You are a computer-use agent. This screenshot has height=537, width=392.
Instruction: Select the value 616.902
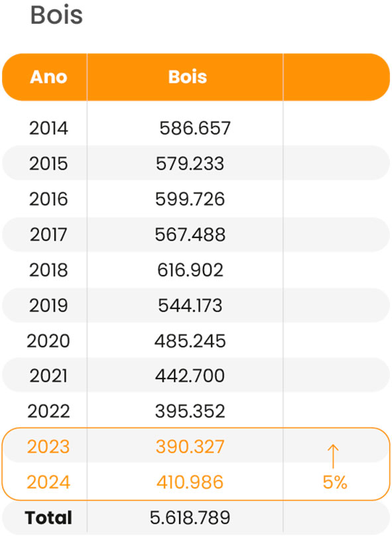point(190,270)
